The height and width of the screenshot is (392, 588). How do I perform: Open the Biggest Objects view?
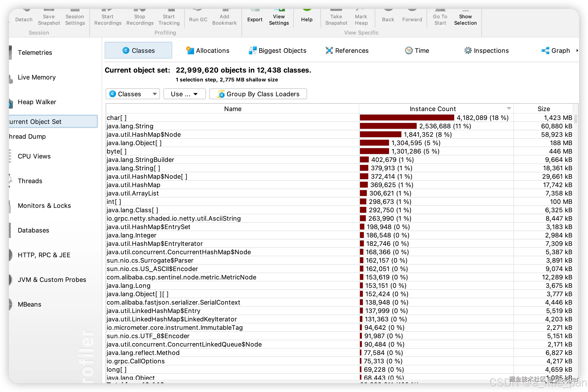click(x=277, y=51)
